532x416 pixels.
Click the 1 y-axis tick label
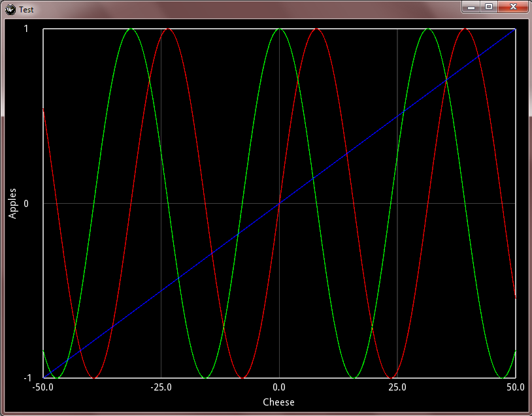coord(26,29)
